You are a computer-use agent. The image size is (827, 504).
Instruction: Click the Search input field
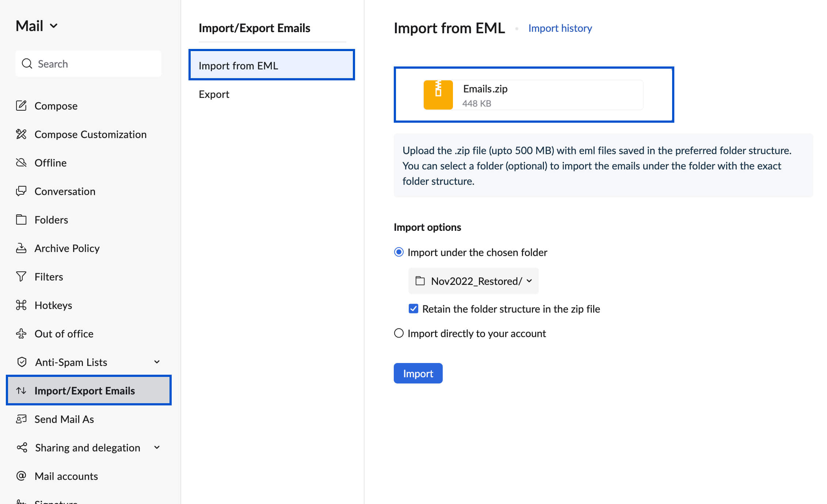(88, 64)
